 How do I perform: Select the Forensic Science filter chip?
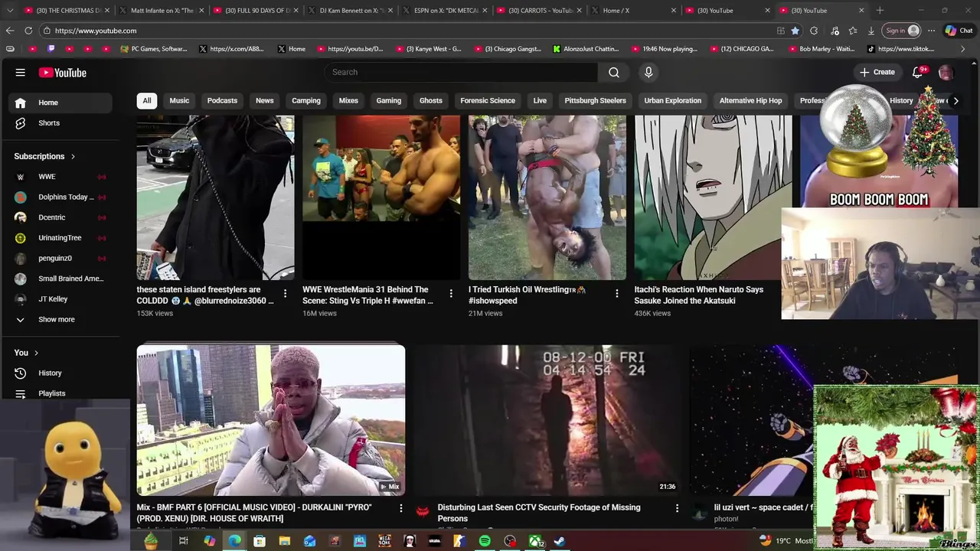tap(488, 101)
